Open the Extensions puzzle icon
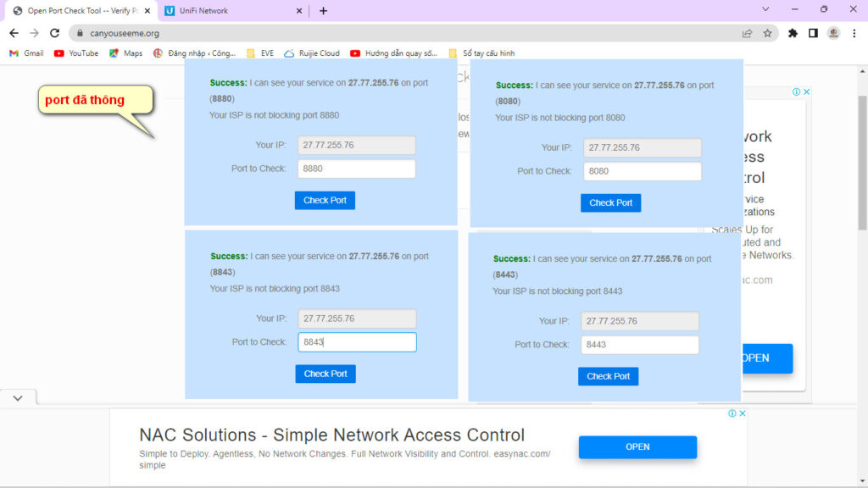This screenshot has width=868, height=488. click(793, 33)
